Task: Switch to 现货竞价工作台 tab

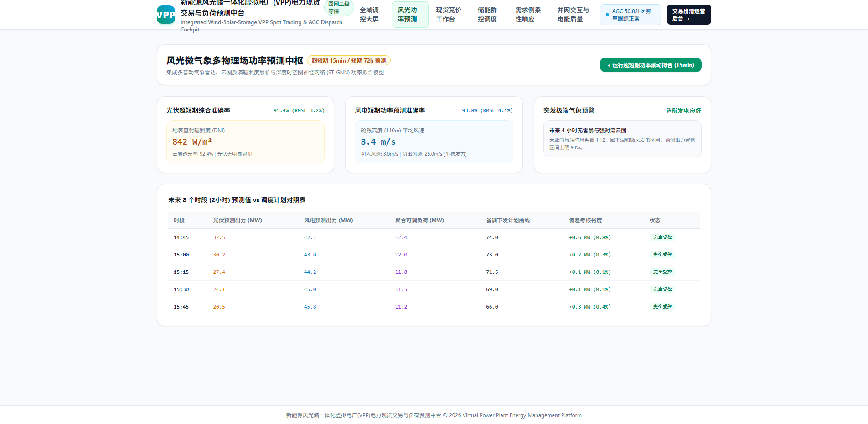Action: pos(449,15)
